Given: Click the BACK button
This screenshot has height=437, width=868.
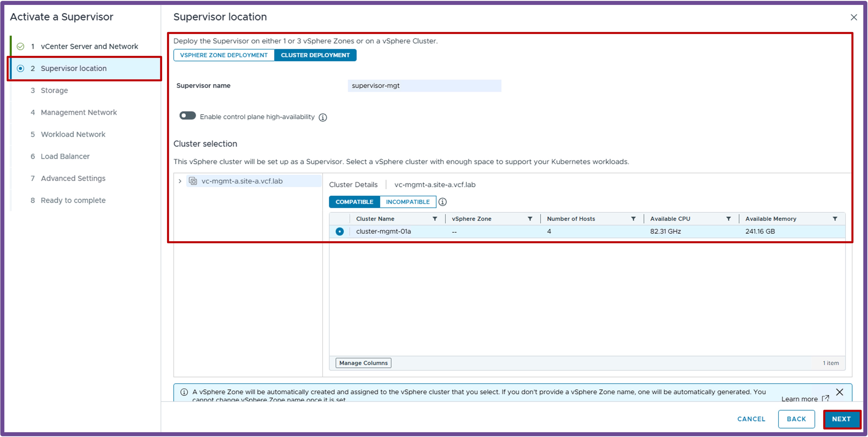Looking at the screenshot, I should tap(796, 419).
